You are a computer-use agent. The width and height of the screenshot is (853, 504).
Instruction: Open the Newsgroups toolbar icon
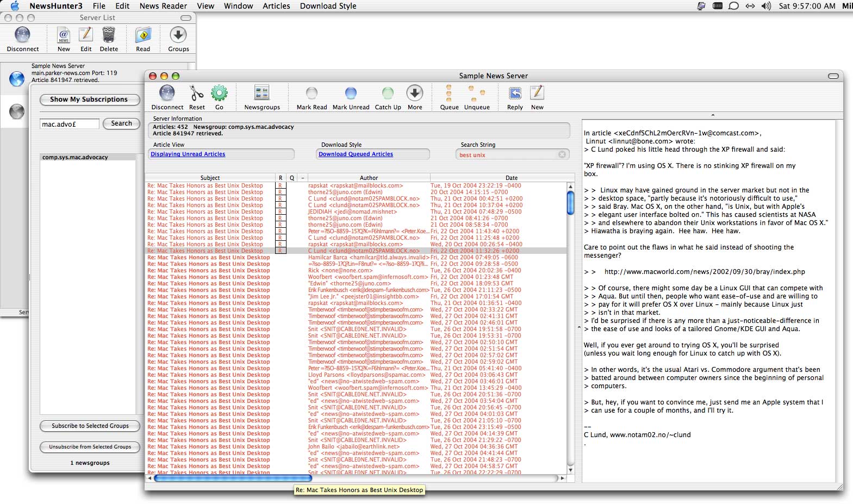tap(262, 94)
